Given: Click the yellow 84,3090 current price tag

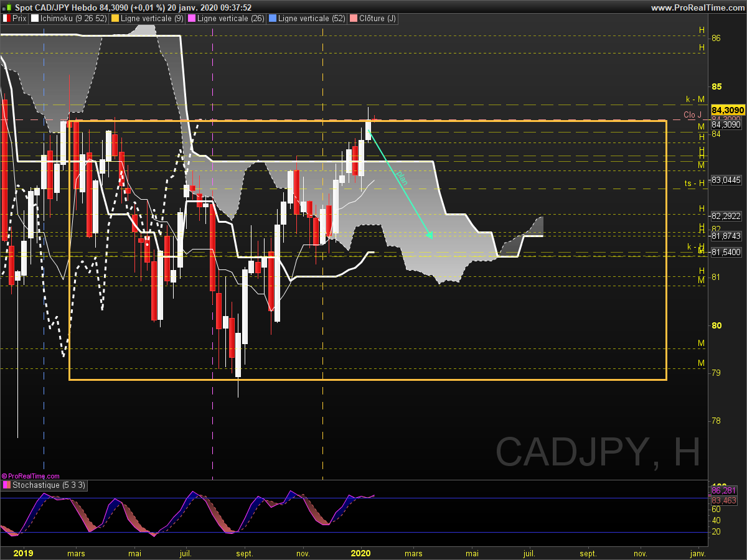Looking at the screenshot, I should click(727, 110).
